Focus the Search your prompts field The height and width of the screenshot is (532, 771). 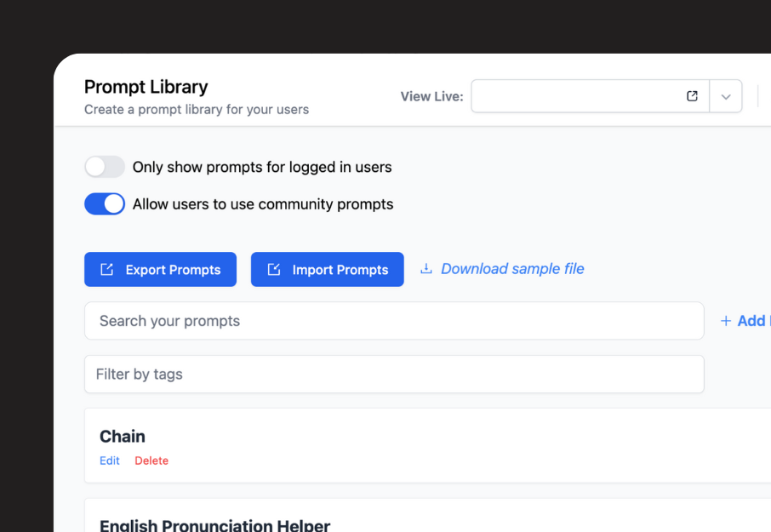(x=394, y=321)
